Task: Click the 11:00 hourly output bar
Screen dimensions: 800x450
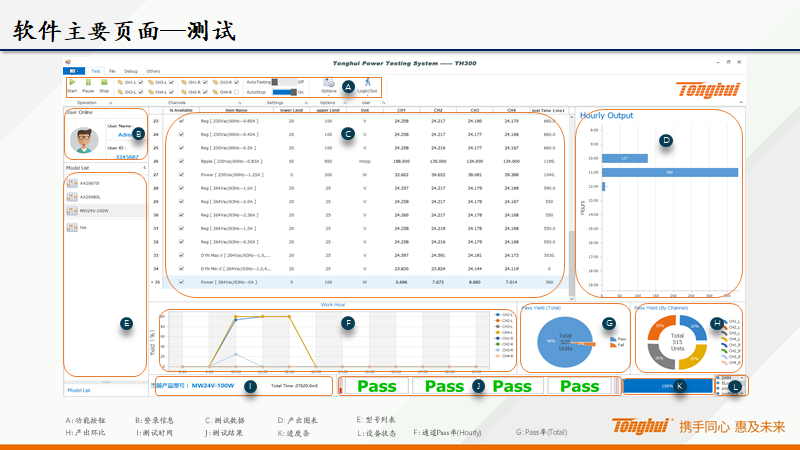Action: click(x=670, y=172)
